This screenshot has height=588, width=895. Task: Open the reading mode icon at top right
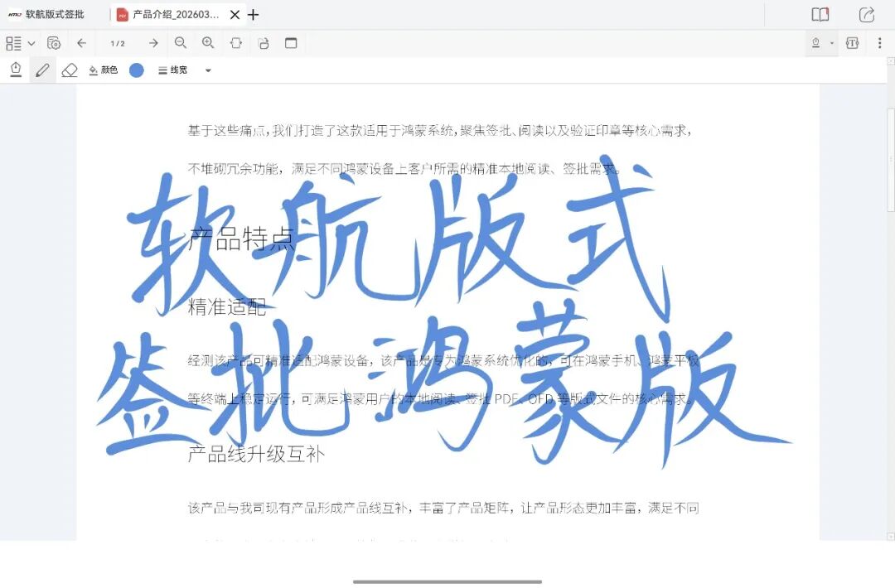tap(820, 14)
